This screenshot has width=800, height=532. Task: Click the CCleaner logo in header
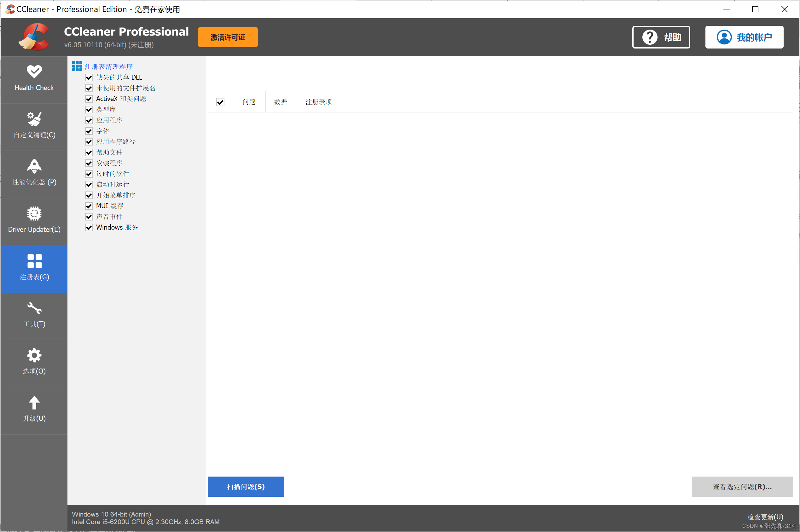(34, 37)
